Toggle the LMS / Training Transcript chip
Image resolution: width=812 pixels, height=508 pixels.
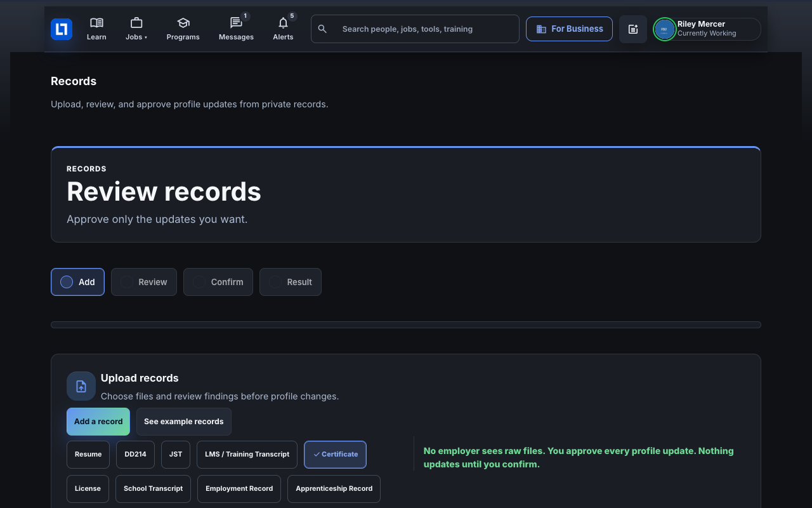pyautogui.click(x=247, y=455)
